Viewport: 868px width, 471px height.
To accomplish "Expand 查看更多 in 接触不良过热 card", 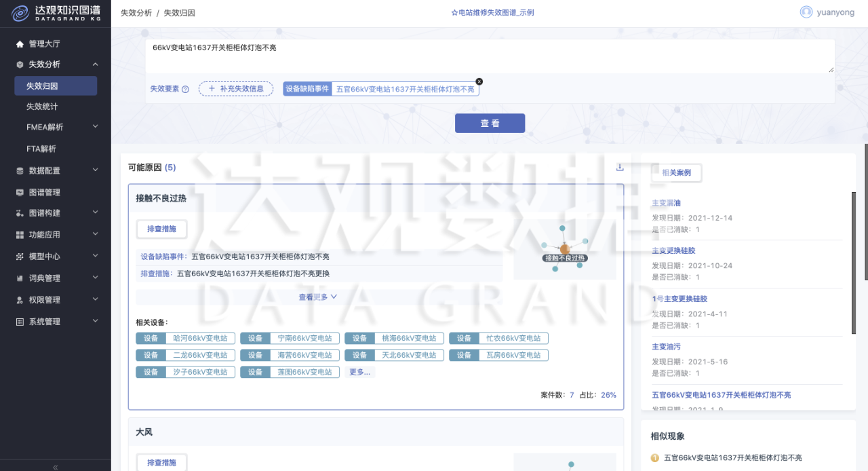I will tap(318, 297).
